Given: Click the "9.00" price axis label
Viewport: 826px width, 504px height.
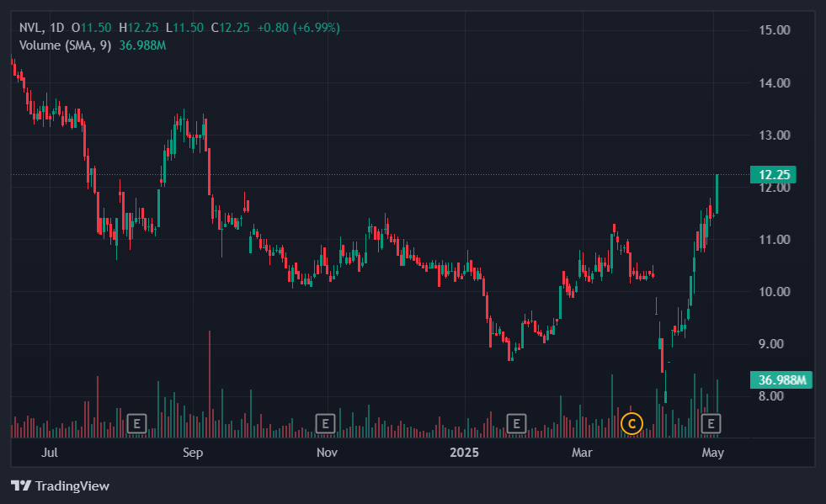Looking at the screenshot, I should tap(771, 344).
